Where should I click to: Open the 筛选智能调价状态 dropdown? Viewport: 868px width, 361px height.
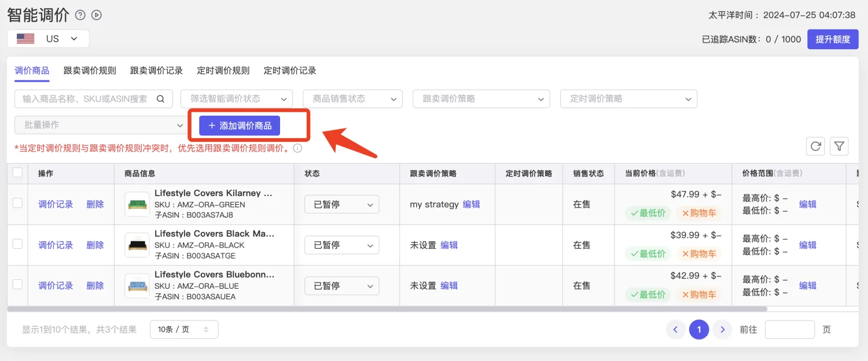pos(237,99)
